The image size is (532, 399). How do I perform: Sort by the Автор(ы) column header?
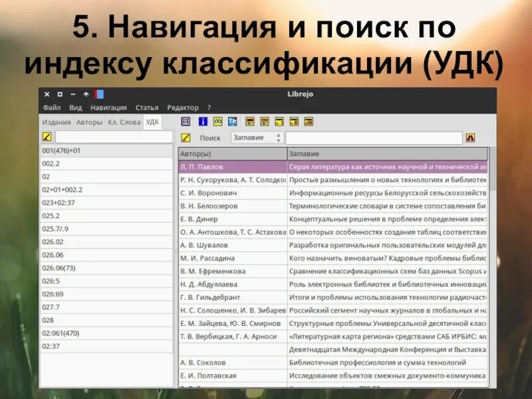[233, 154]
